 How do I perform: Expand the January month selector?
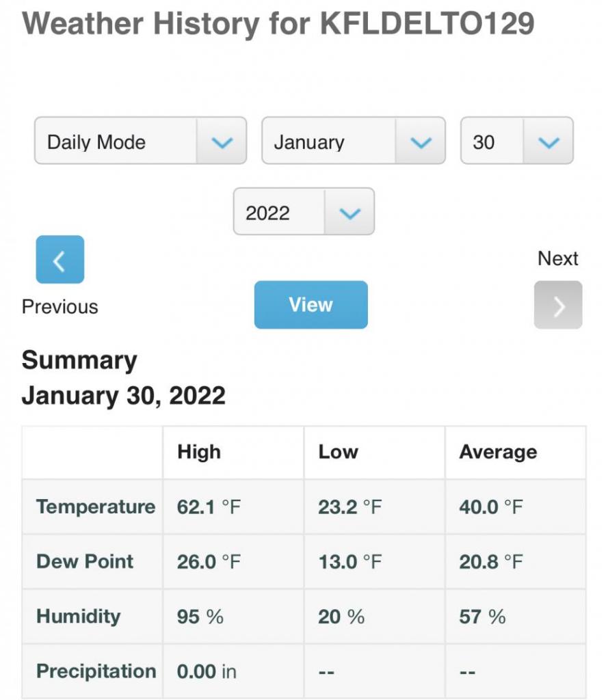point(354,141)
